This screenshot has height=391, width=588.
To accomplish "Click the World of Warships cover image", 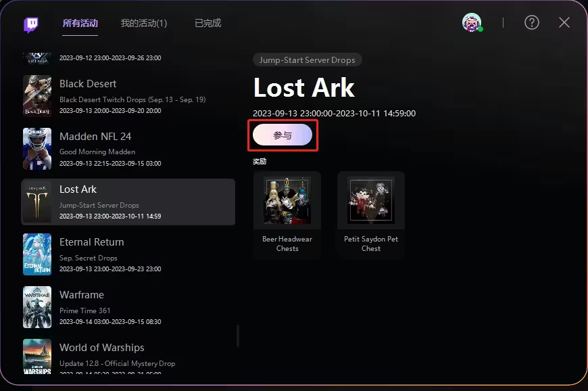I will pos(37,356).
